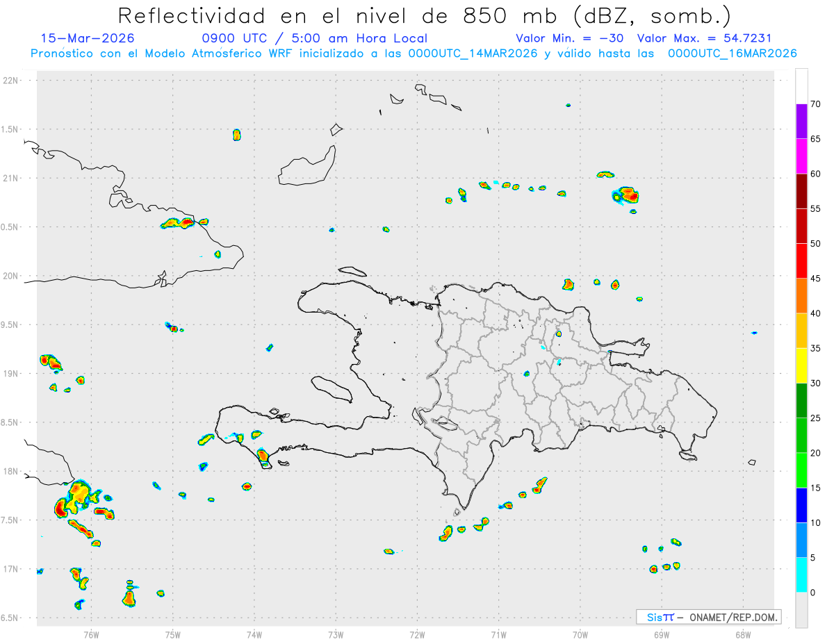Click the SisTT - ONAMET/REP.DOM. credit box
This screenshot has width=834, height=644.
point(708,617)
